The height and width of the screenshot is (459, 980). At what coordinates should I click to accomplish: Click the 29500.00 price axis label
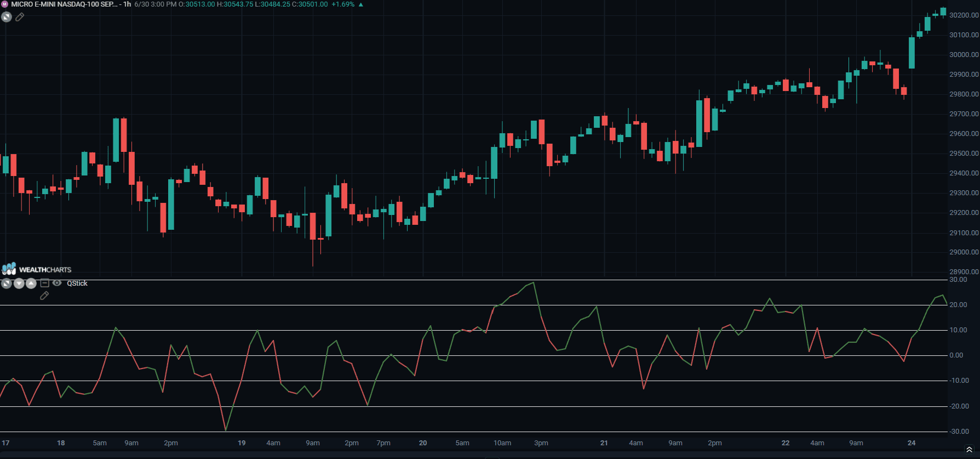point(964,154)
